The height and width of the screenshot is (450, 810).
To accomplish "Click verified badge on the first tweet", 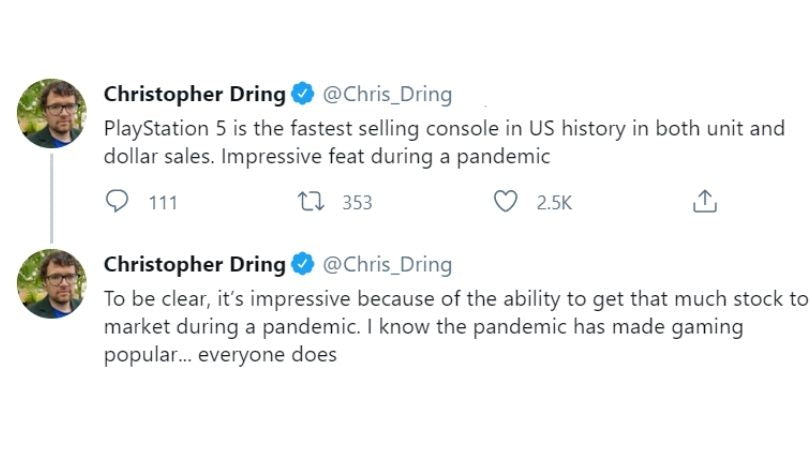I will 302,95.
